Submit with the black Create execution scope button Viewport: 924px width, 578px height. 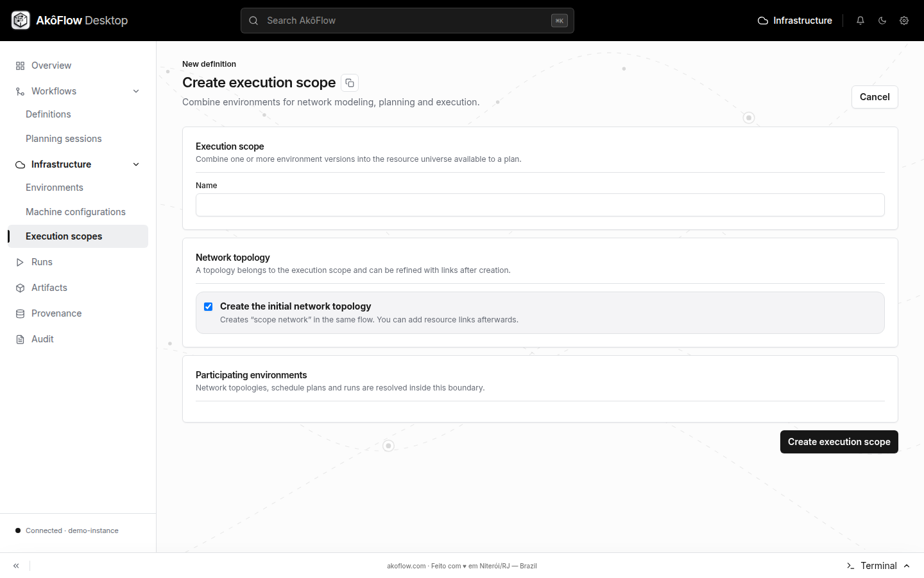pyautogui.click(x=839, y=442)
